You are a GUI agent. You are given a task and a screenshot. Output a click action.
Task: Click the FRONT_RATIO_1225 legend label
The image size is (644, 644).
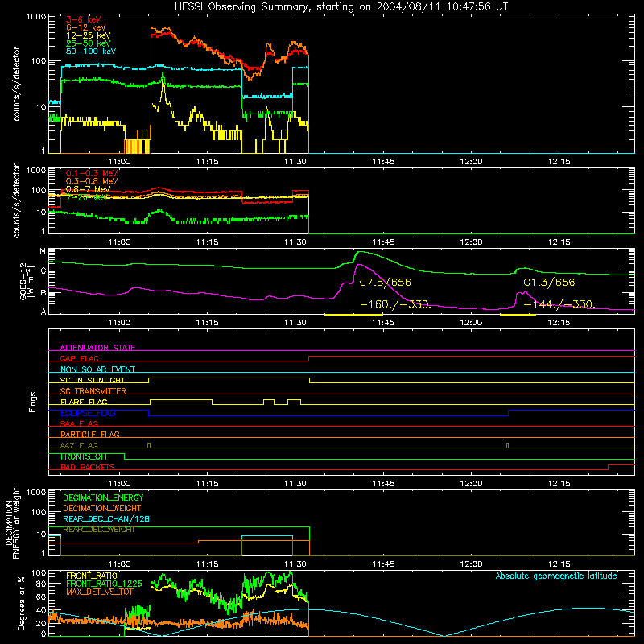(104, 584)
